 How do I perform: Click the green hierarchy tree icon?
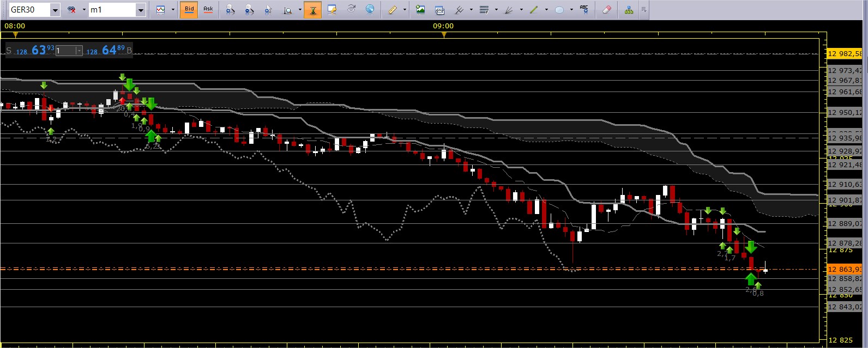(629, 10)
